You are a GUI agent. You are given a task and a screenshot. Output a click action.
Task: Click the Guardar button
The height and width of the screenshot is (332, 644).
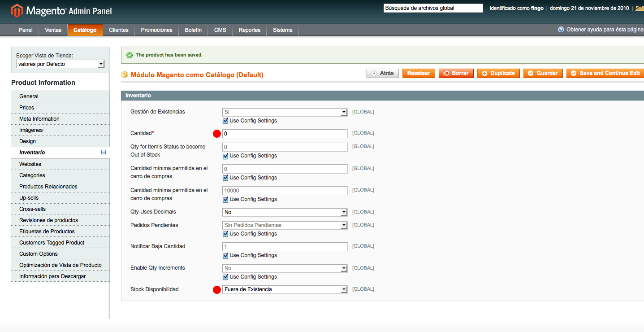pos(543,73)
